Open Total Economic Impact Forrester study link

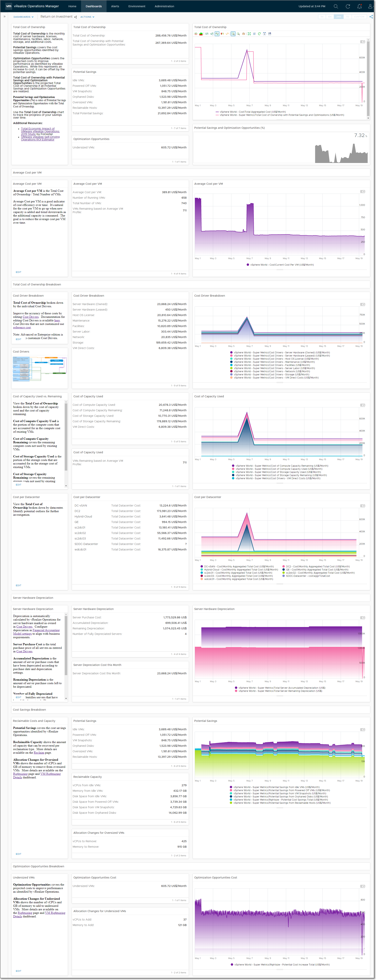click(40, 131)
